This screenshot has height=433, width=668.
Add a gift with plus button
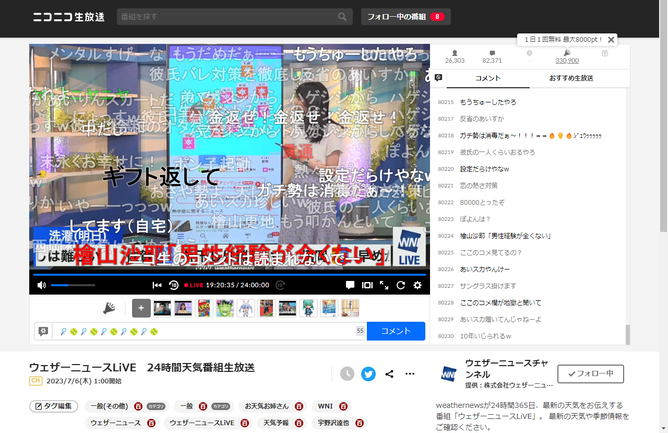(141, 308)
